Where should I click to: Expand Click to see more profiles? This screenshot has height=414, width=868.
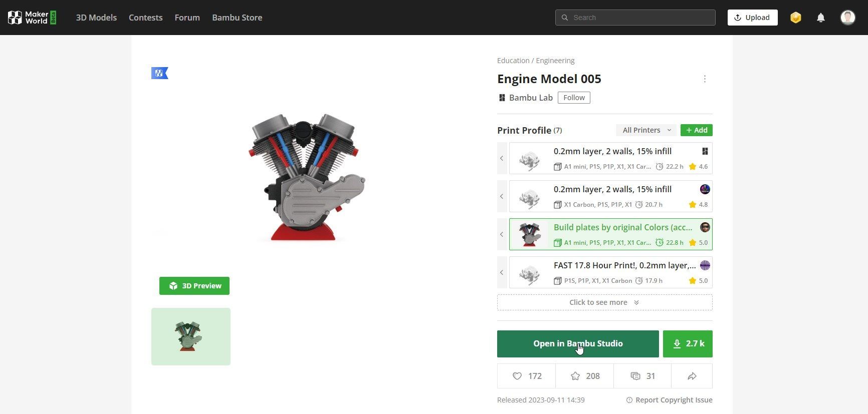click(604, 302)
